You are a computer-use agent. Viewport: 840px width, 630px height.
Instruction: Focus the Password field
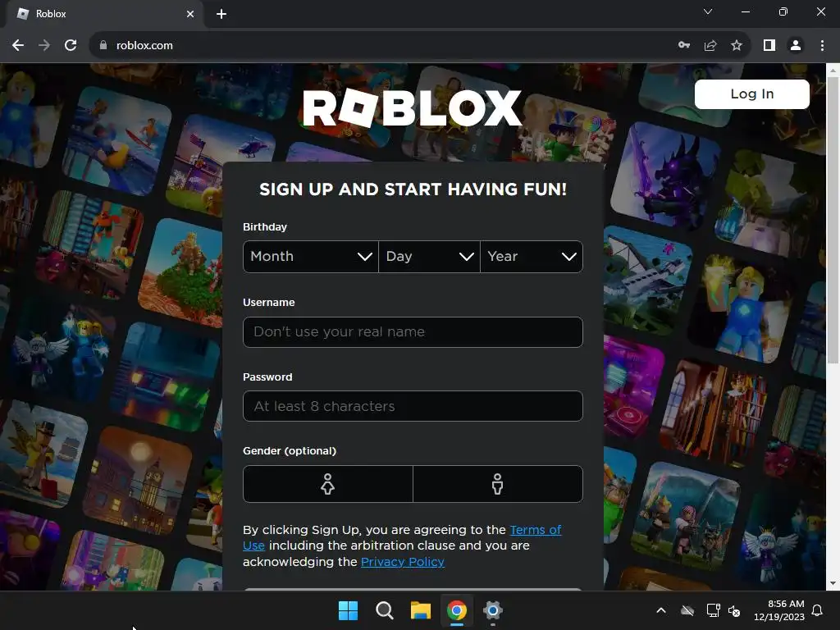click(x=413, y=406)
